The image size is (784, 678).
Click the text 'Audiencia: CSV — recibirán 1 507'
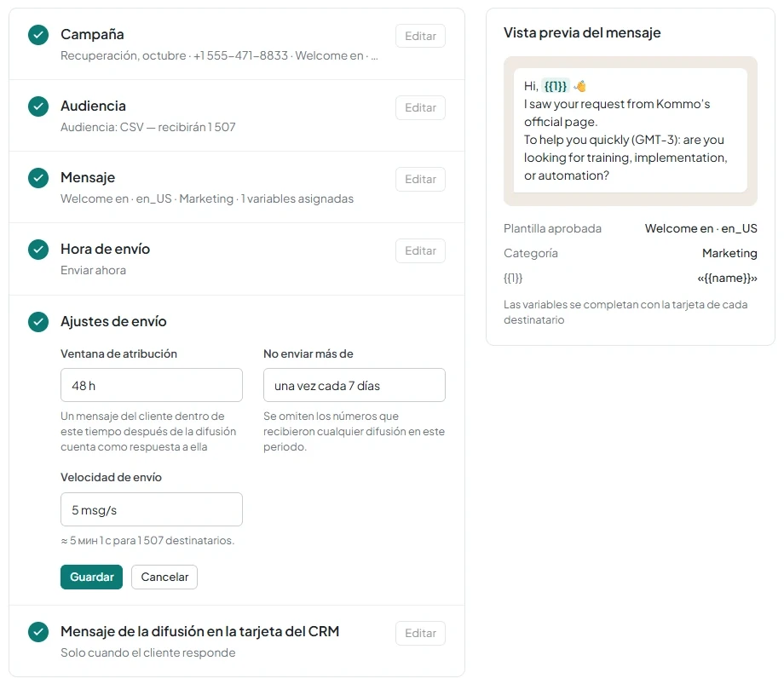point(148,127)
